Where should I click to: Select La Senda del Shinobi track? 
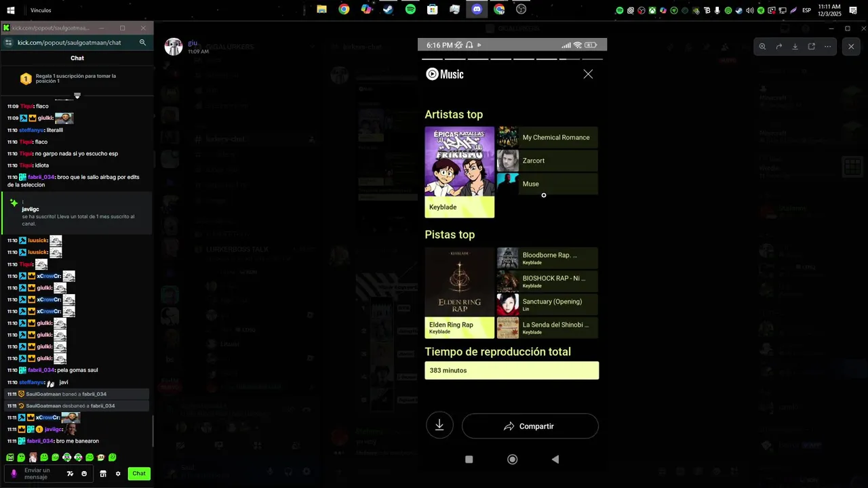547,327
